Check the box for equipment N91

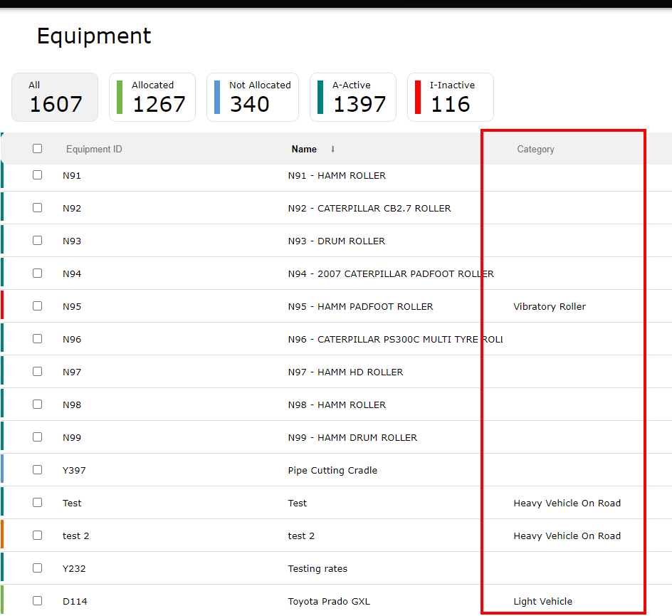pyautogui.click(x=37, y=175)
